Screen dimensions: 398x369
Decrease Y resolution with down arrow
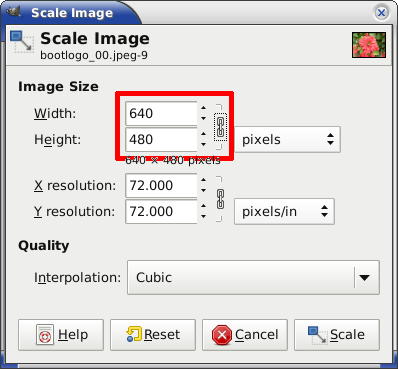[x=203, y=217]
